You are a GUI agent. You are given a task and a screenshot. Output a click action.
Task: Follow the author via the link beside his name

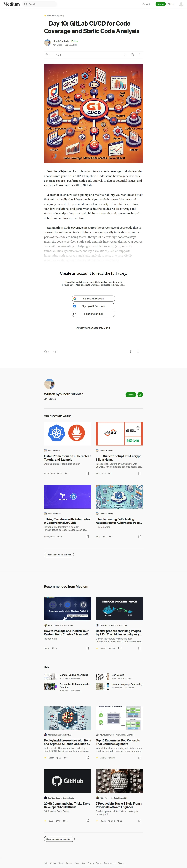click(x=75, y=41)
